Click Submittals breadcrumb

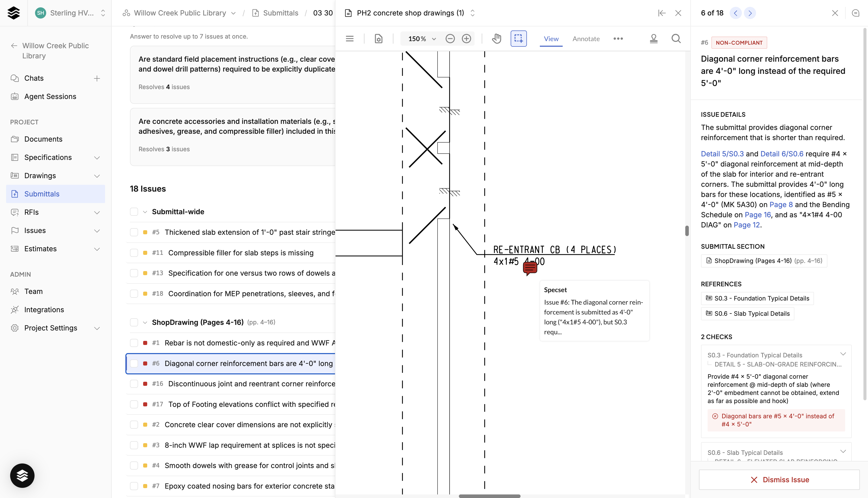coord(280,13)
